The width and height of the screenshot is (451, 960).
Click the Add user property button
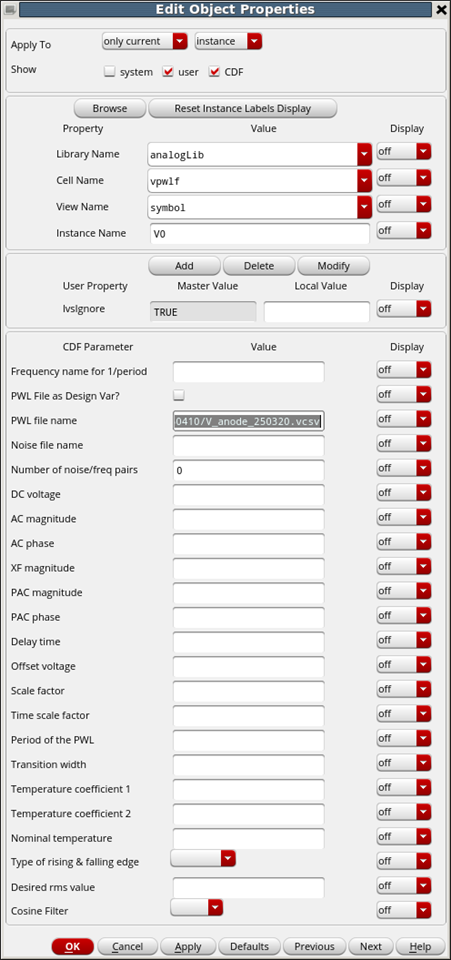click(184, 266)
